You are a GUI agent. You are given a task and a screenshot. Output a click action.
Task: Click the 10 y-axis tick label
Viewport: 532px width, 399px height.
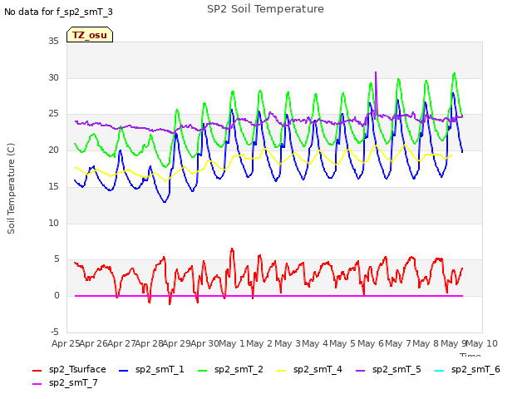tap(53, 224)
